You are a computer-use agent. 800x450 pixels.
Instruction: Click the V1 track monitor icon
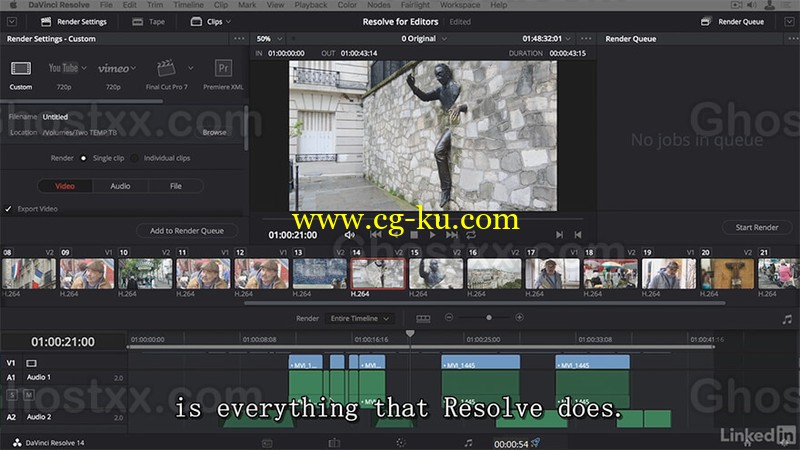pyautogui.click(x=31, y=363)
